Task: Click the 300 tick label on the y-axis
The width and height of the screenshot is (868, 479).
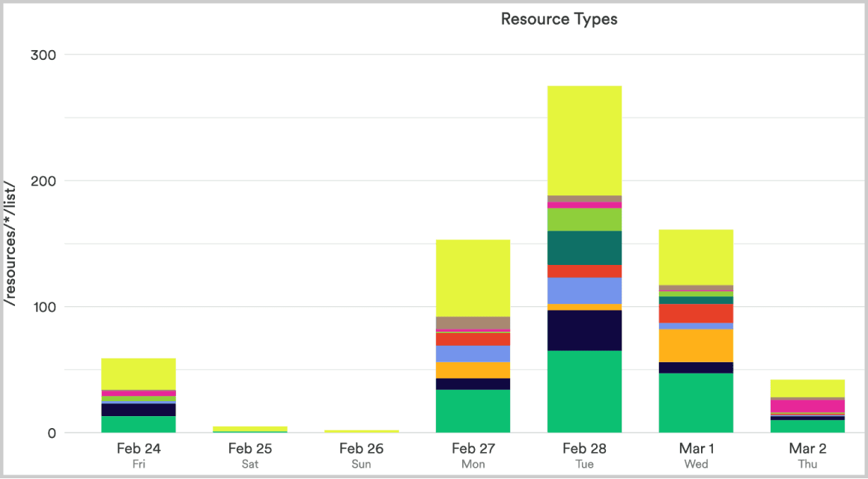Action: coord(44,55)
